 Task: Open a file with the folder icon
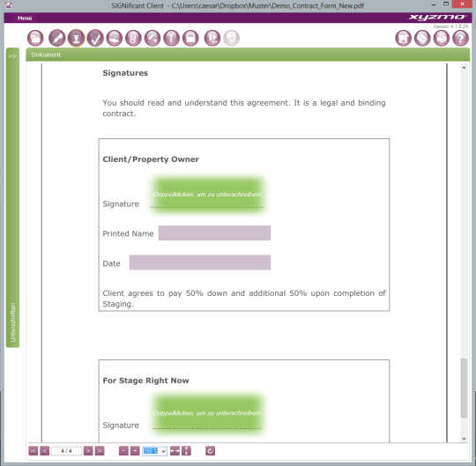(x=35, y=38)
